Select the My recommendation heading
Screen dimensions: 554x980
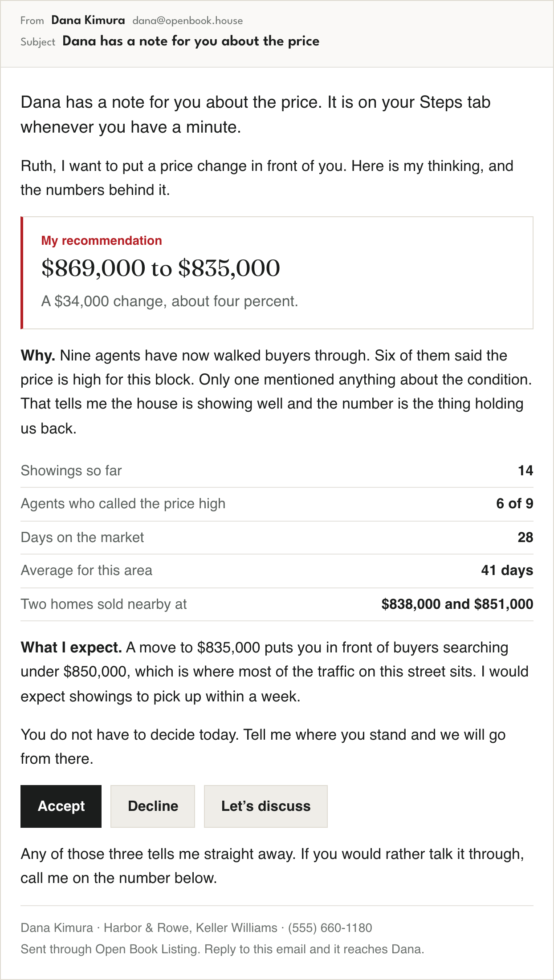102,240
